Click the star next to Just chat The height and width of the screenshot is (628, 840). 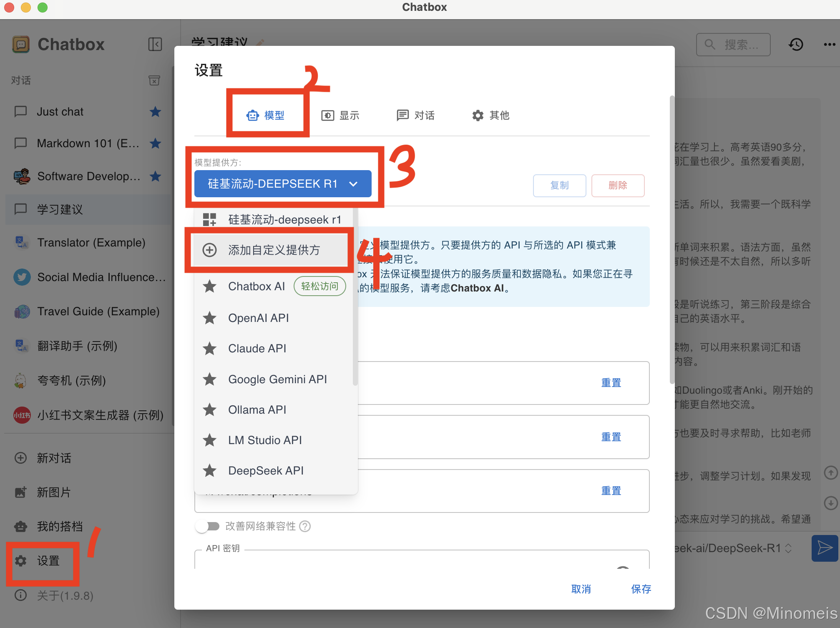point(155,112)
